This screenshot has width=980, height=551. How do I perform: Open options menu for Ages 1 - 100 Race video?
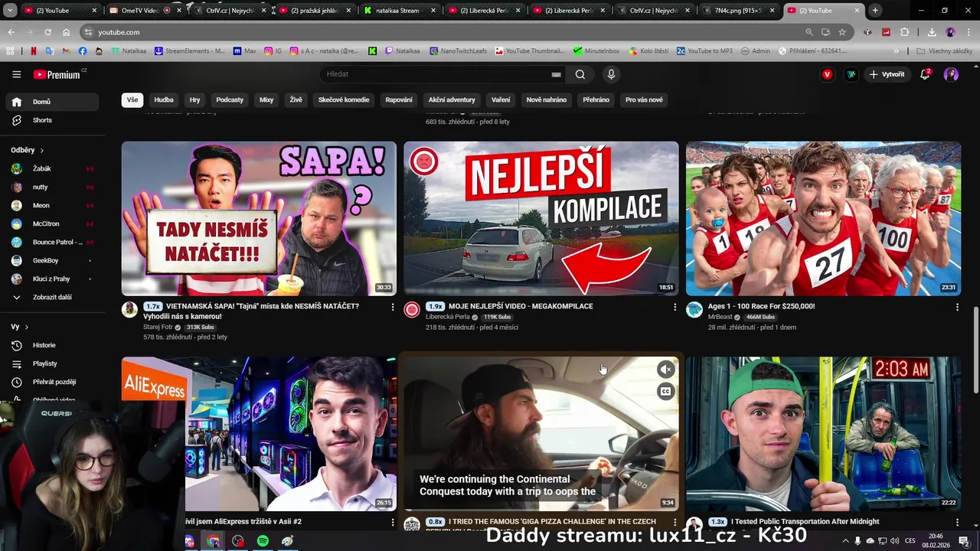[957, 307]
